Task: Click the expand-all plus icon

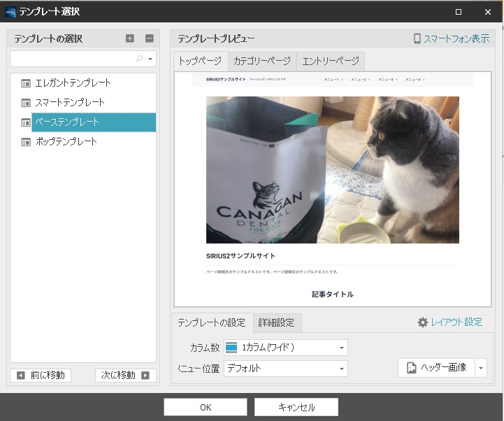Action: (130, 38)
